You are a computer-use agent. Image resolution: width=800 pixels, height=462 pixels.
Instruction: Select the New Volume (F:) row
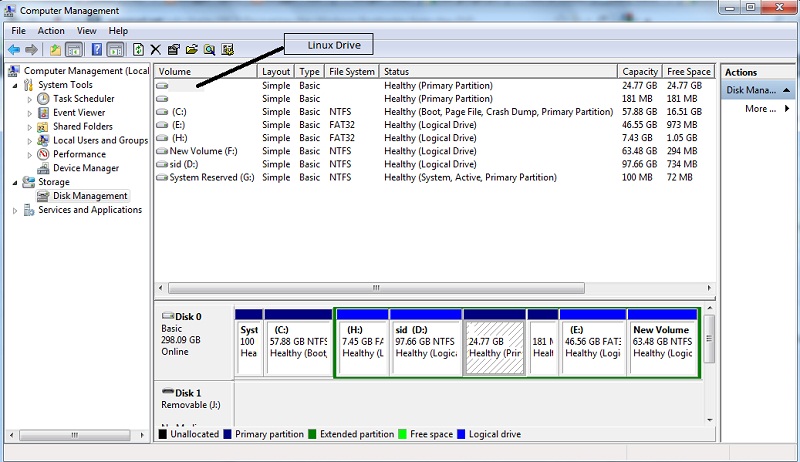pos(434,151)
